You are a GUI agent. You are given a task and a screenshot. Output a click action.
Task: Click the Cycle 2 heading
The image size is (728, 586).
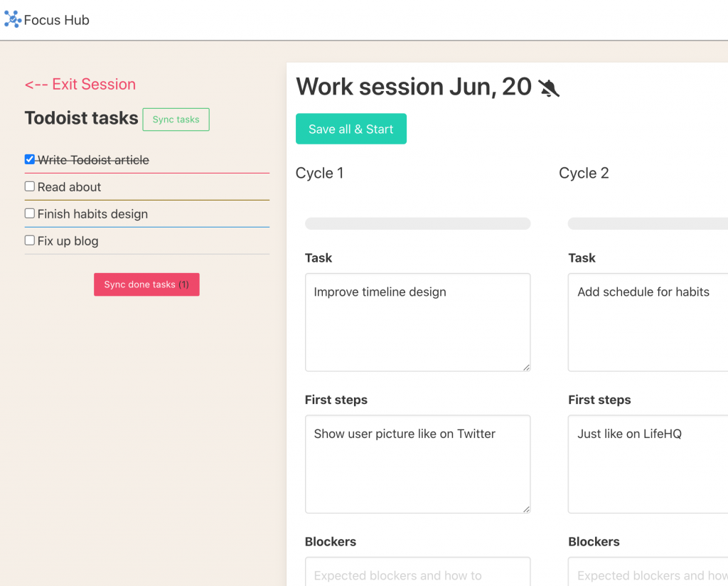(584, 174)
